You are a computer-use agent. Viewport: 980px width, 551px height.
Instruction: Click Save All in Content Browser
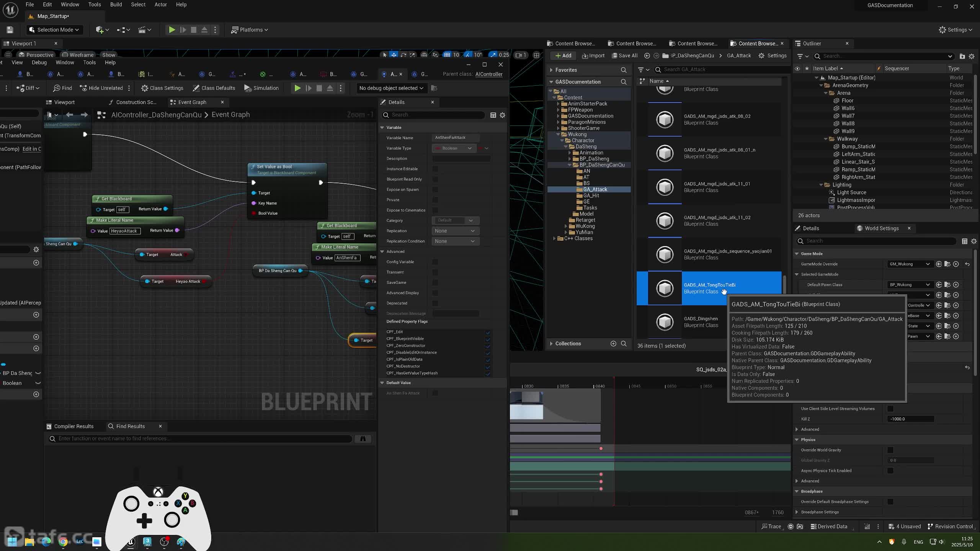(x=625, y=56)
